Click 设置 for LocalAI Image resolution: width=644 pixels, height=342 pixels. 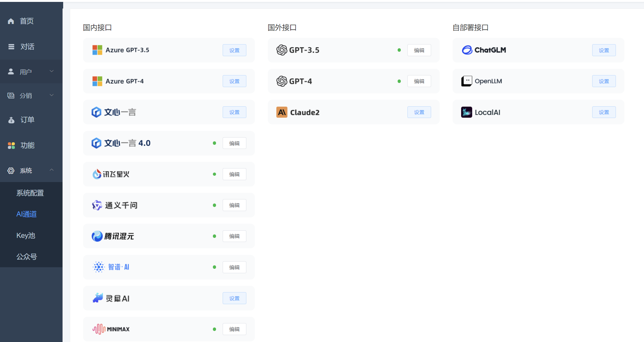pos(604,112)
